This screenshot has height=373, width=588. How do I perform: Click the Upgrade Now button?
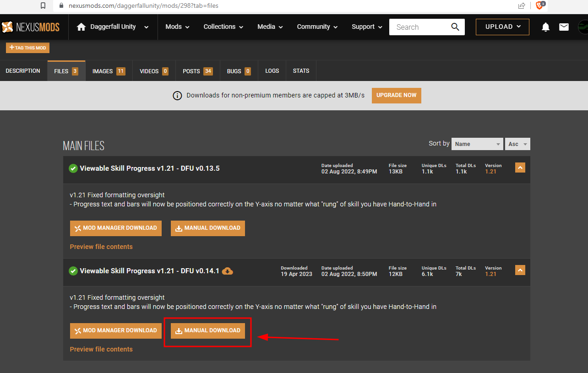[x=397, y=96]
